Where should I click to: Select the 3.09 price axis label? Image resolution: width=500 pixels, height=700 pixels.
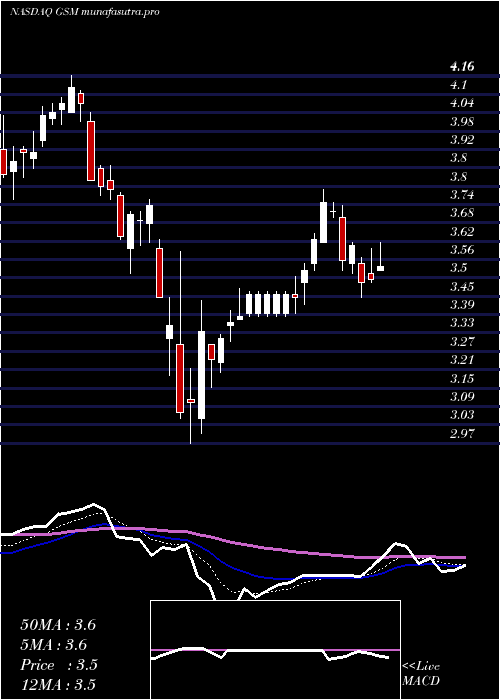pos(462,396)
